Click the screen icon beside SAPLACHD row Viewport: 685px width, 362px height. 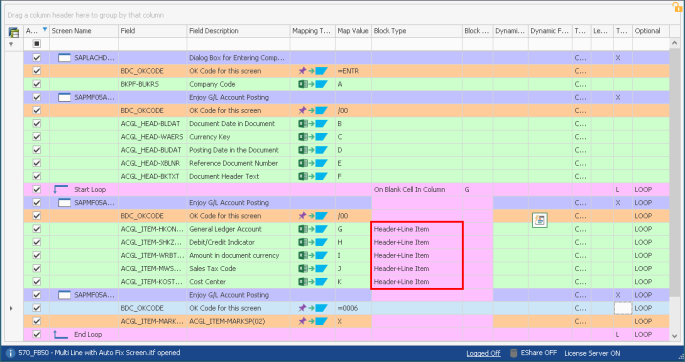(64, 58)
